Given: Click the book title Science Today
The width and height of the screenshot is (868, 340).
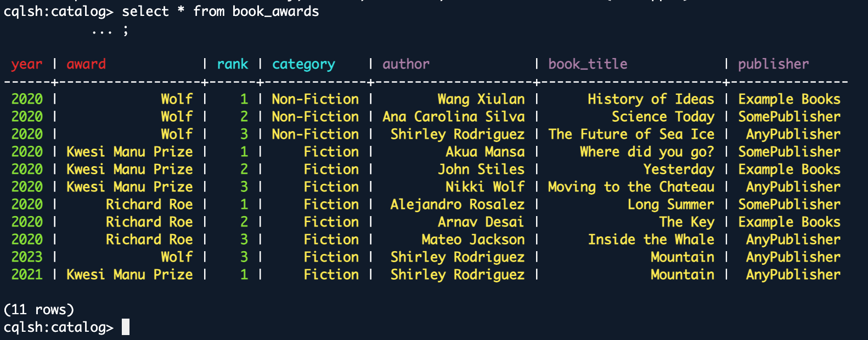Looking at the screenshot, I should click(x=663, y=117).
